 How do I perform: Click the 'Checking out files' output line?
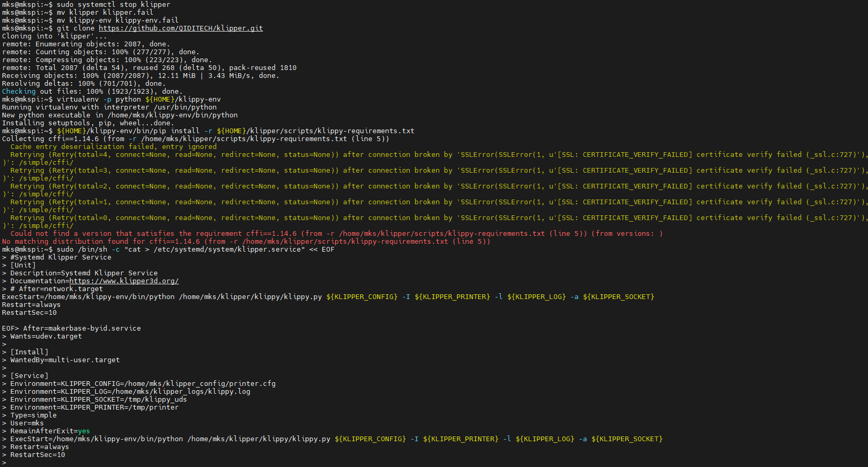pyautogui.click(x=92, y=92)
